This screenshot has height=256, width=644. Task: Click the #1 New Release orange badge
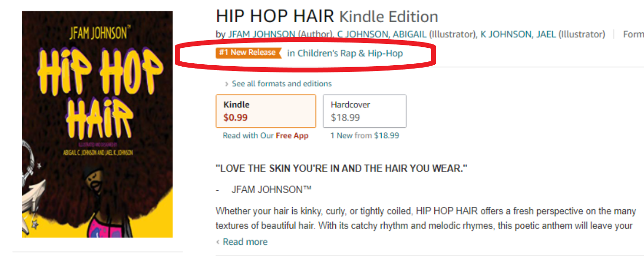(x=248, y=53)
